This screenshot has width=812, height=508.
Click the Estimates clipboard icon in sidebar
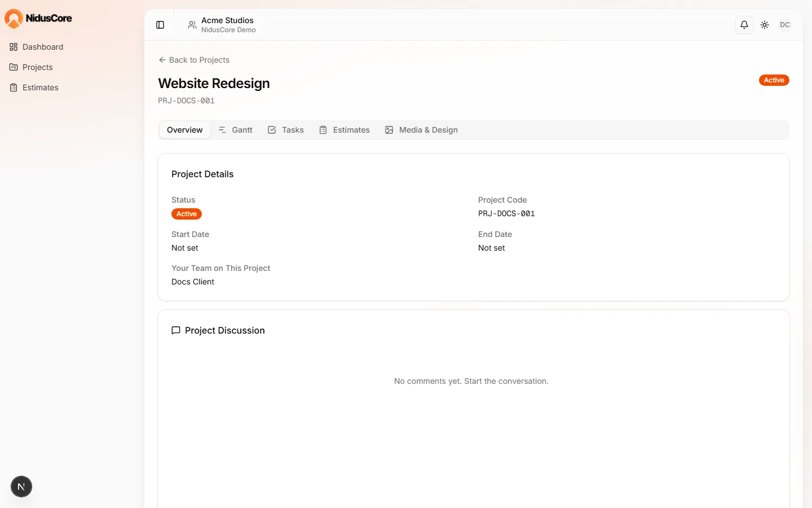pos(14,87)
